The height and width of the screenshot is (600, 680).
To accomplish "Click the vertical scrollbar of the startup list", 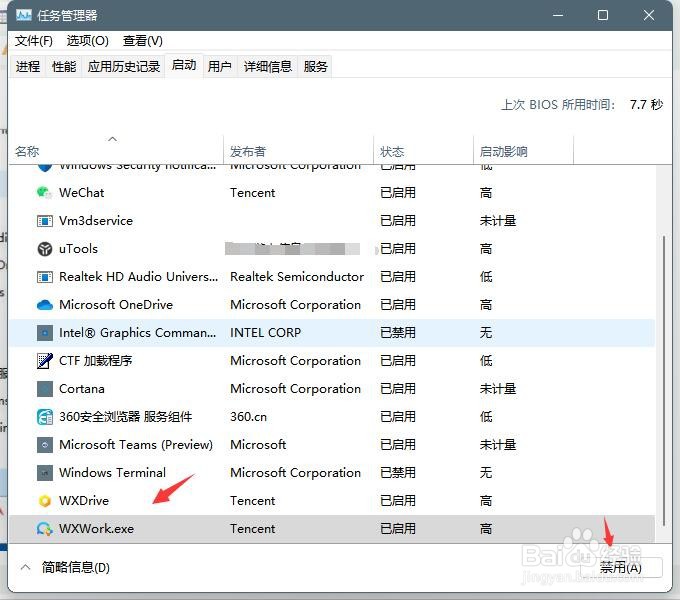I will tap(664, 382).
